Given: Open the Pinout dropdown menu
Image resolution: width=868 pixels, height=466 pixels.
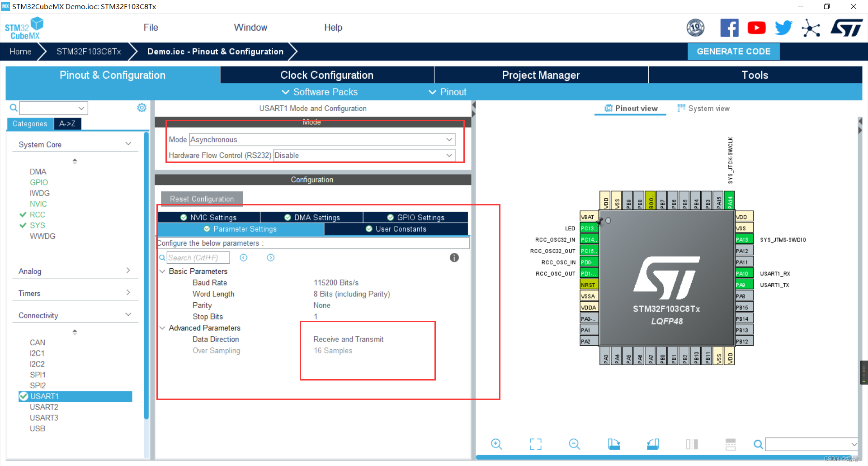Looking at the screenshot, I should [448, 92].
